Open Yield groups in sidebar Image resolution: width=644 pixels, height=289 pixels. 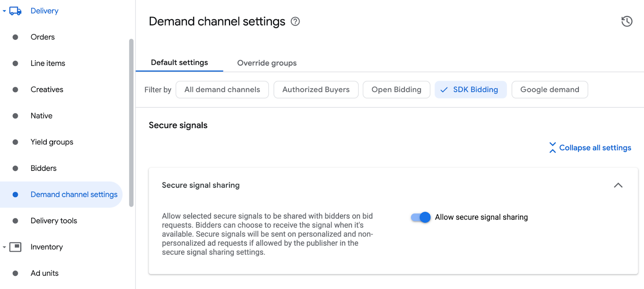click(52, 142)
